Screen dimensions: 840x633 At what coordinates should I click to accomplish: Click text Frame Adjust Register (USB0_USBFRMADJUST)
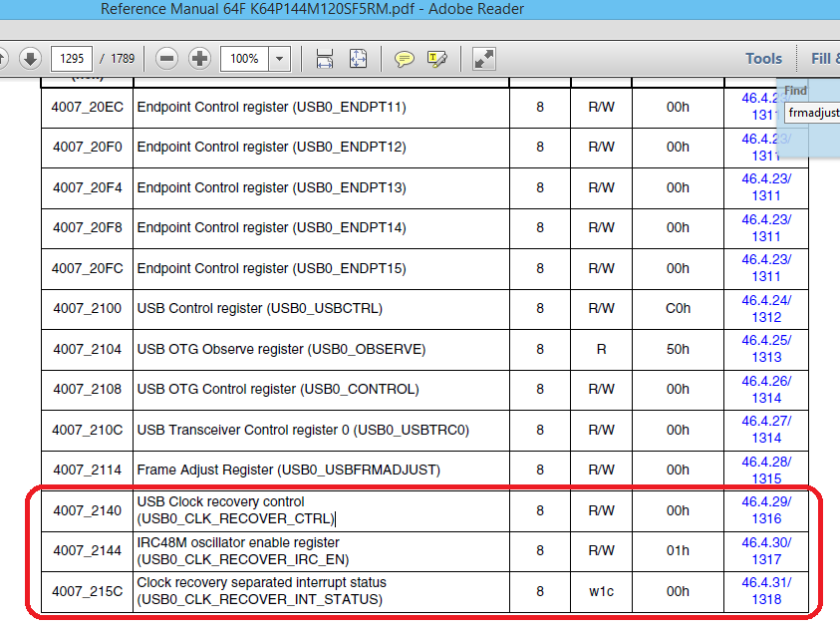pos(289,471)
